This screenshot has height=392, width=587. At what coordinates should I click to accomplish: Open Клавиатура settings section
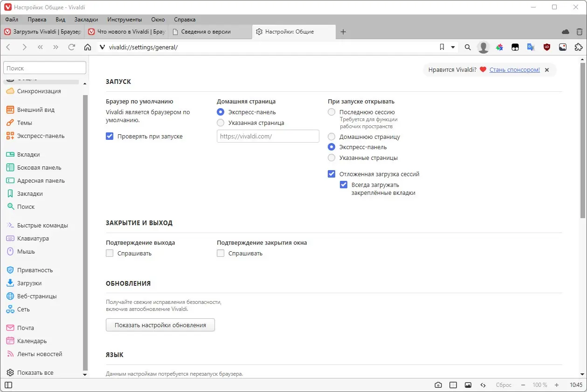(x=28, y=239)
